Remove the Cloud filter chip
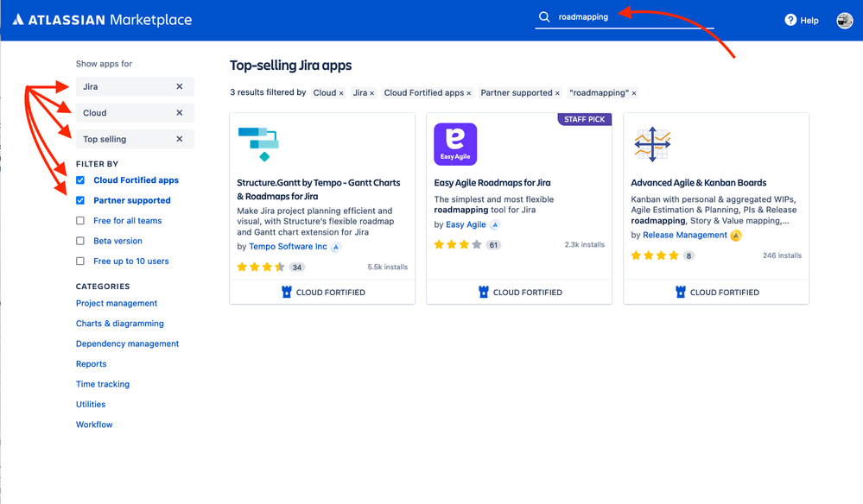The height and width of the screenshot is (504, 863). [341, 93]
